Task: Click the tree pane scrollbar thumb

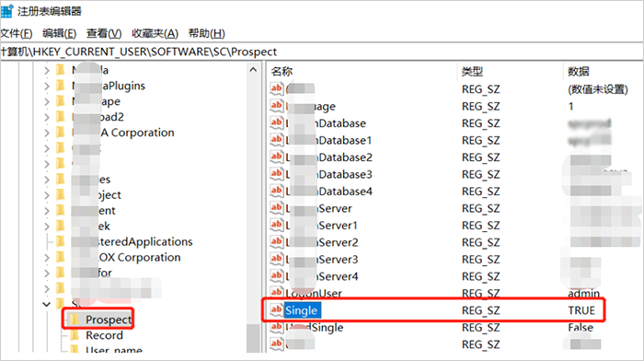Action: (x=253, y=338)
